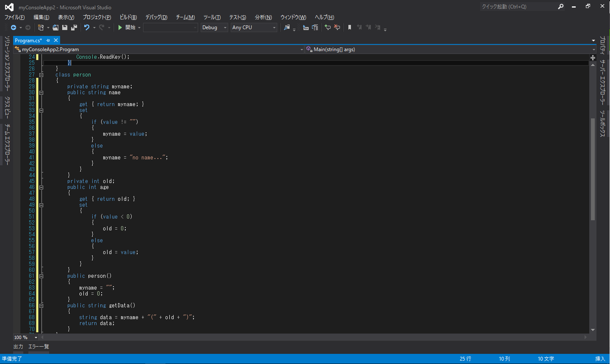Open the 表示(V) menu

[66, 17]
